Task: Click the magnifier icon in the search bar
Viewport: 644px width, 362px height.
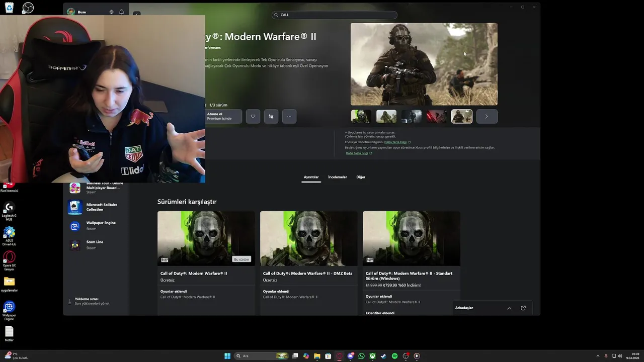Action: (x=276, y=15)
